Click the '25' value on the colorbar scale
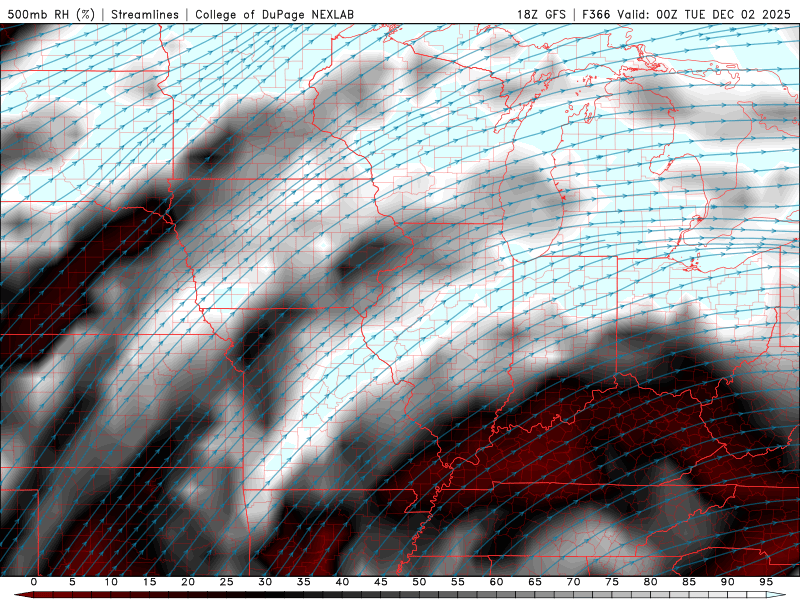The width and height of the screenshot is (800, 600). pyautogui.click(x=227, y=582)
